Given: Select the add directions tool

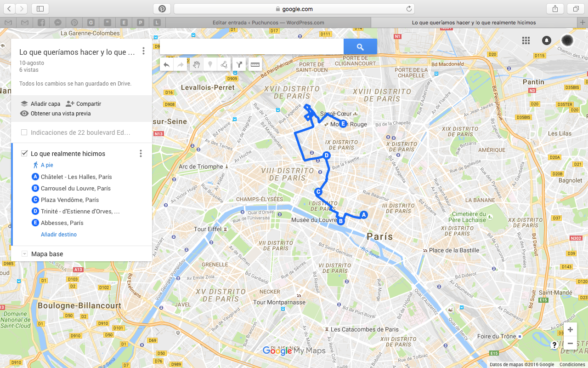Looking at the screenshot, I should (x=239, y=65).
